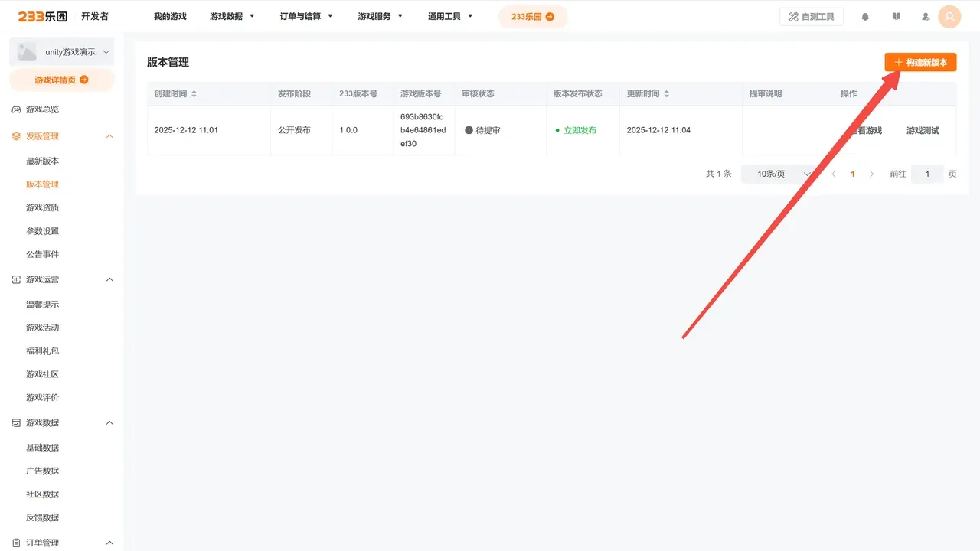
Task: Go to next page arrow in pagination
Action: [871, 174]
